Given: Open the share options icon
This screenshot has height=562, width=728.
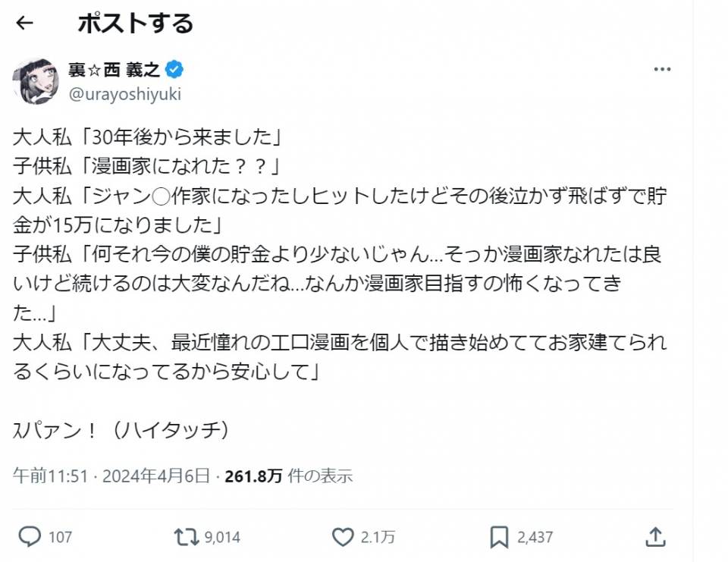Looking at the screenshot, I should click(657, 537).
